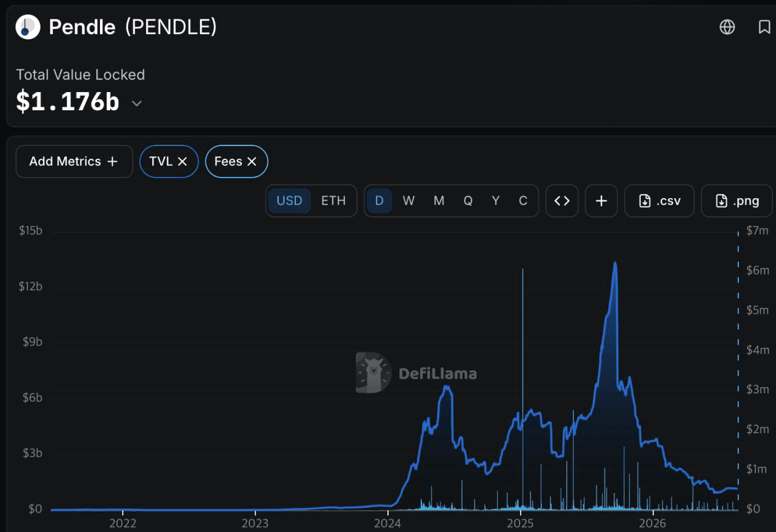This screenshot has width=776, height=532.
Task: Click the Pendle protocol logo icon
Action: (x=28, y=27)
